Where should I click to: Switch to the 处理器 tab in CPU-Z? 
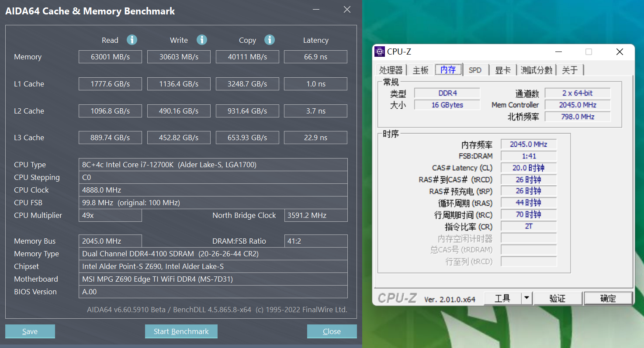[391, 70]
